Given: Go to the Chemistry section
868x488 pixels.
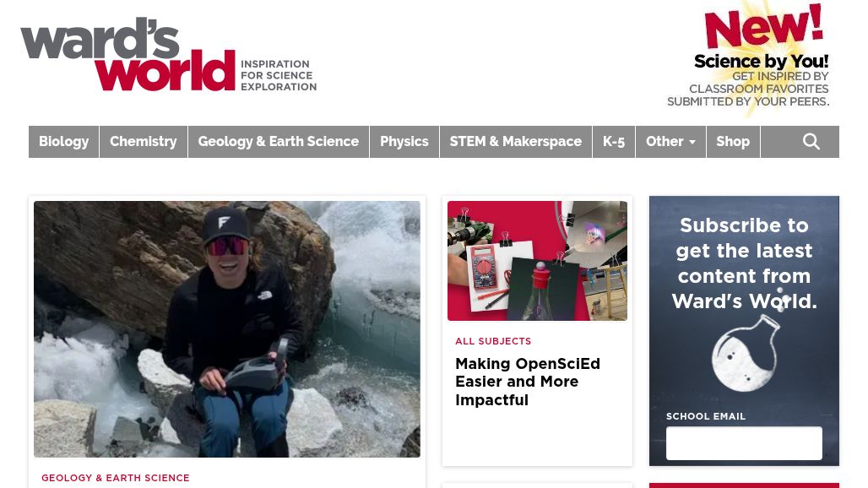Looking at the screenshot, I should [144, 142].
